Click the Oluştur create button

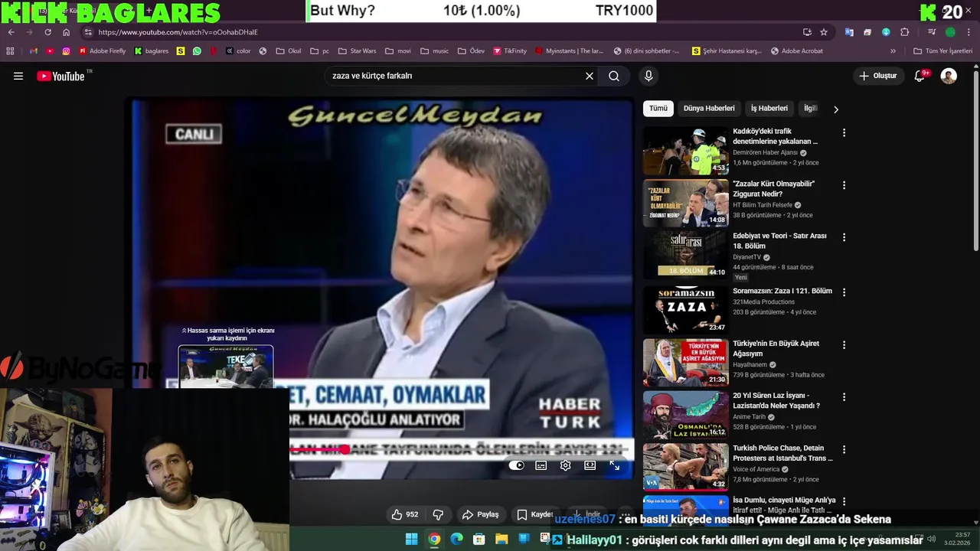point(877,76)
